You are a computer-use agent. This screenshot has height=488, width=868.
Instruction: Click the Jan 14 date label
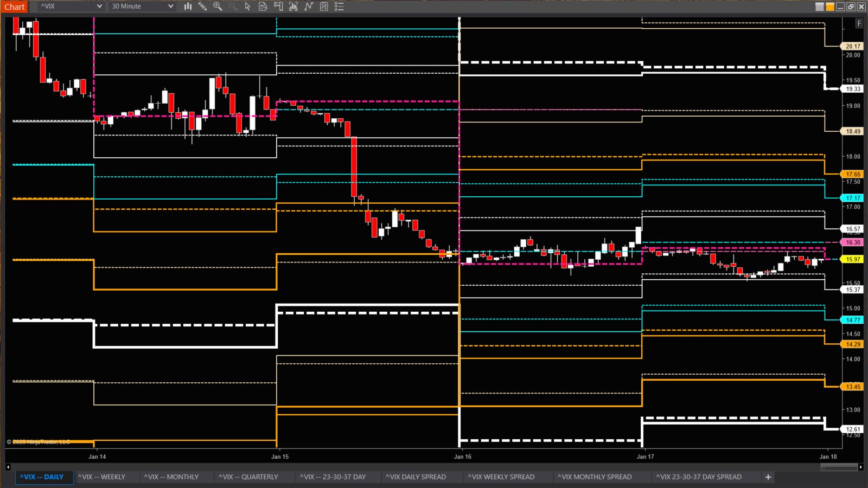coord(97,457)
